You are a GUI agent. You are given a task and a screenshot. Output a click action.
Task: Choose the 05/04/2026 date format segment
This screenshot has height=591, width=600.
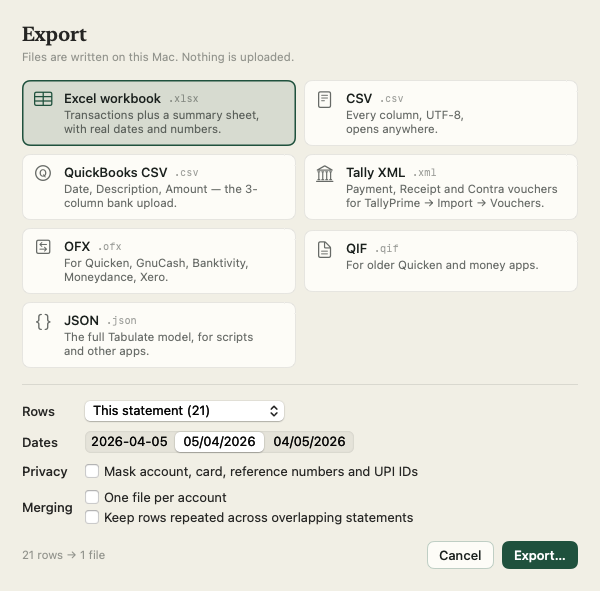tap(219, 442)
